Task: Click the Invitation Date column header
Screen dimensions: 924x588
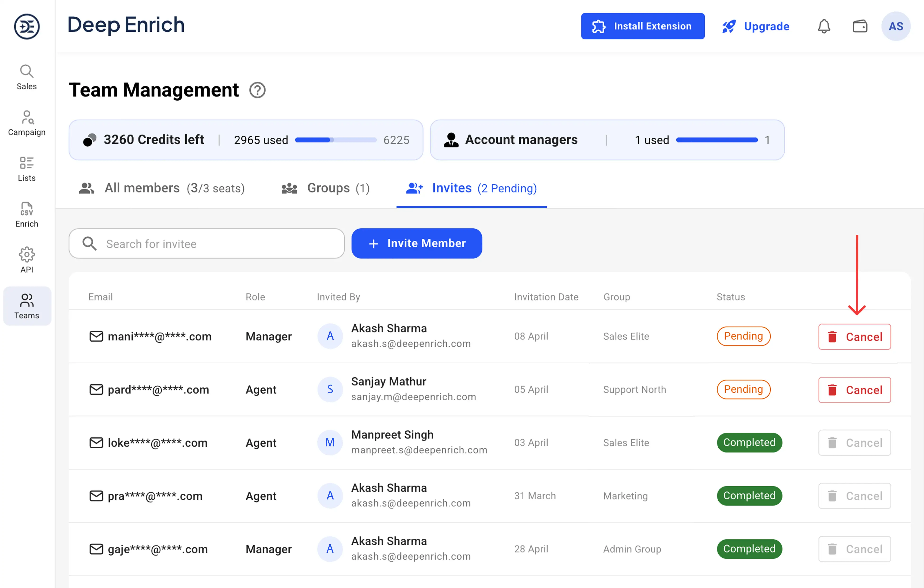Action: click(x=546, y=297)
